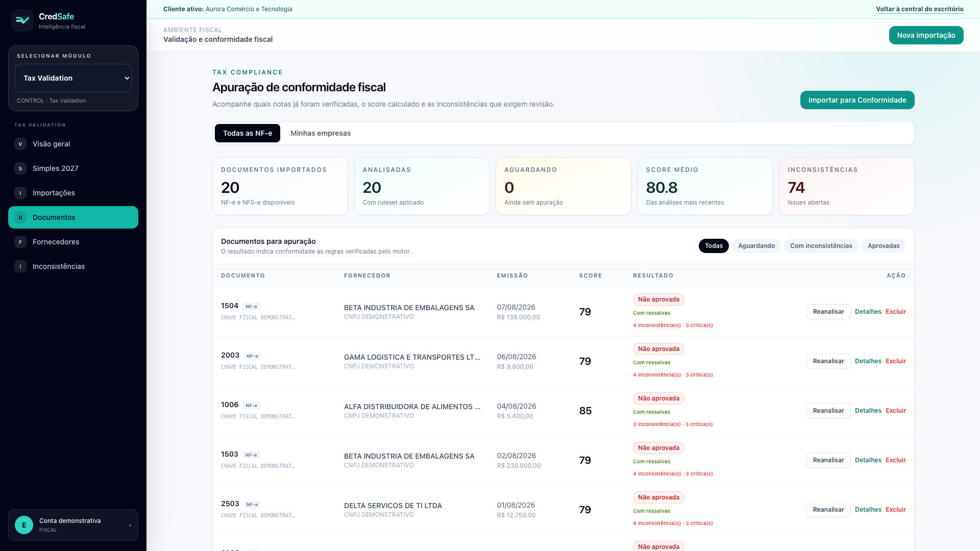Click supplier DELTA SERVICOS DE TI LTDA
This screenshot has width=980, height=551.
click(393, 506)
